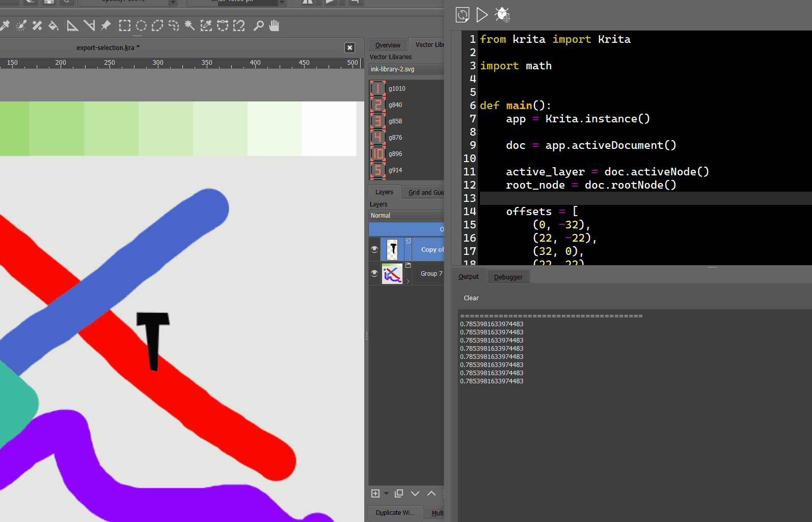Switch to the Debugger tab

pyautogui.click(x=508, y=277)
